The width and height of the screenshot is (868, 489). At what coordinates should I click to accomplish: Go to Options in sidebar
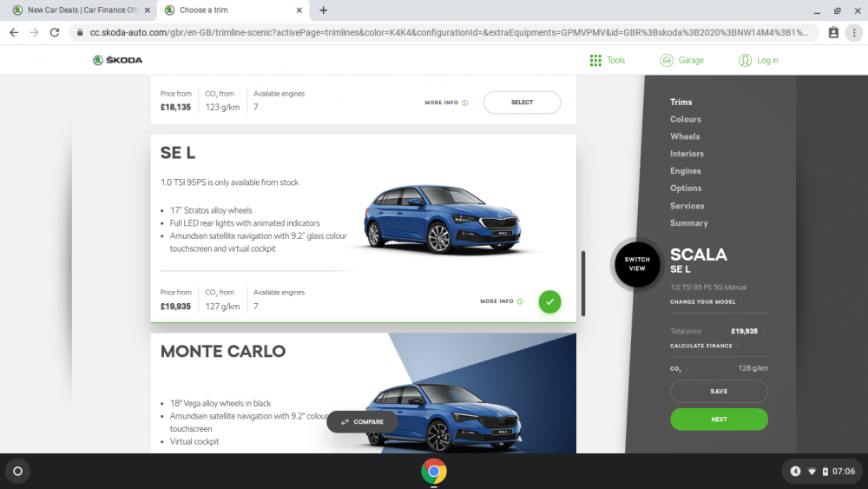686,188
